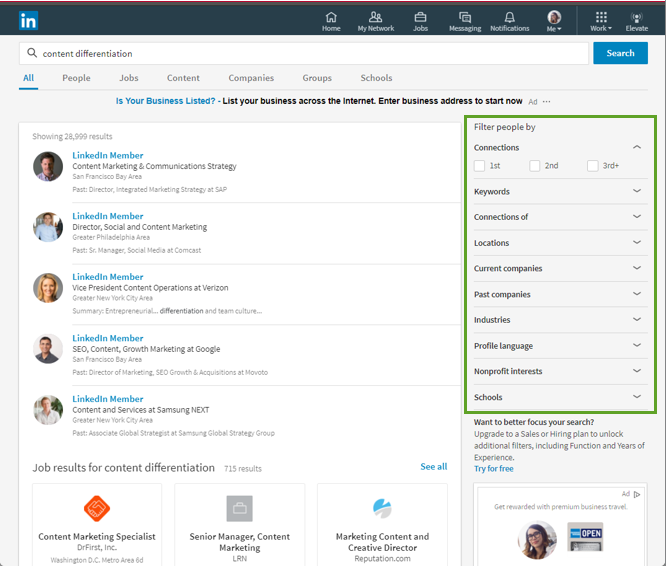This screenshot has height=566, width=666.
Task: Open profile photo of Director, Social and Content Marketing
Action: click(x=48, y=227)
